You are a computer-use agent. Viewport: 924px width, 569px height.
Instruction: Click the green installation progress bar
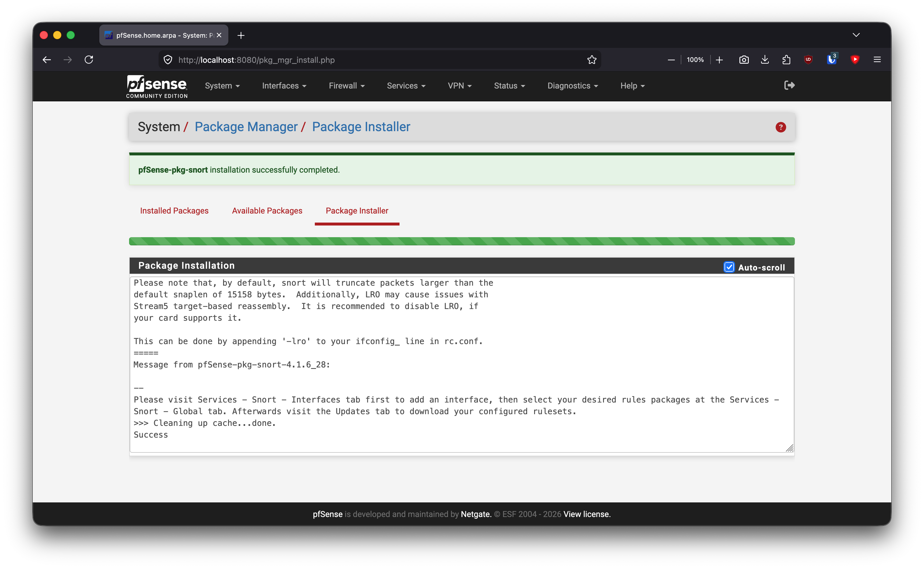[462, 241]
